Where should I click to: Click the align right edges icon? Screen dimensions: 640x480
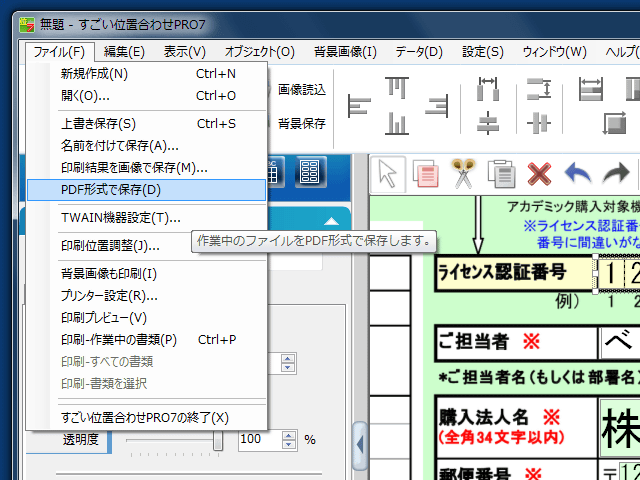pos(436,106)
